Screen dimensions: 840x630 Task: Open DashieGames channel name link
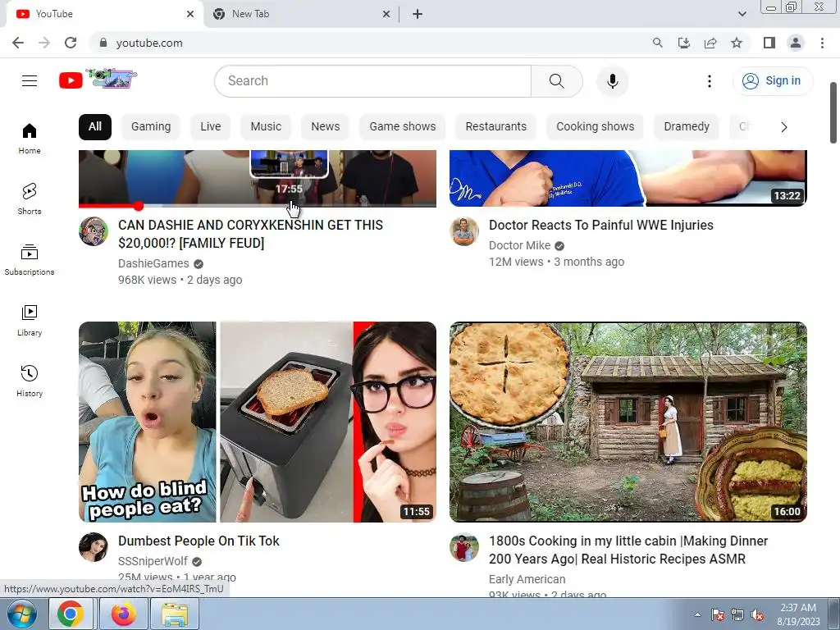tap(153, 263)
